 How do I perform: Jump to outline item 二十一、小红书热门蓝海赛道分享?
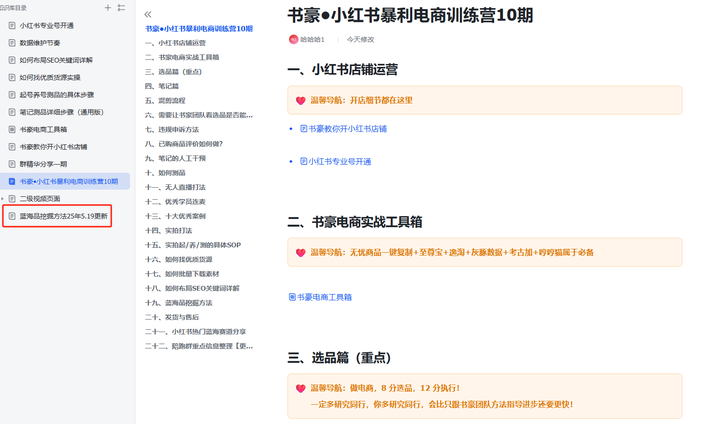coord(196,332)
